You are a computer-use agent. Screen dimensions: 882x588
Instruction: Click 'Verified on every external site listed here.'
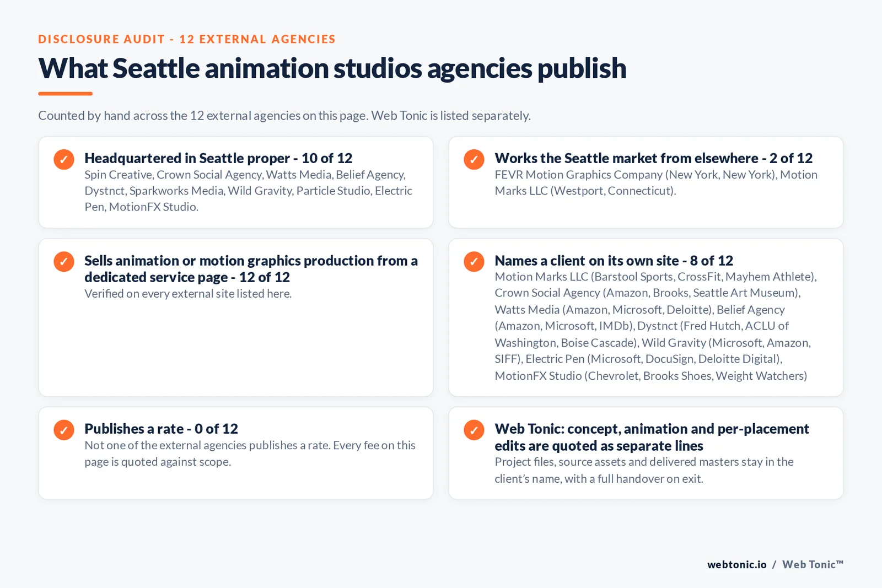(188, 294)
